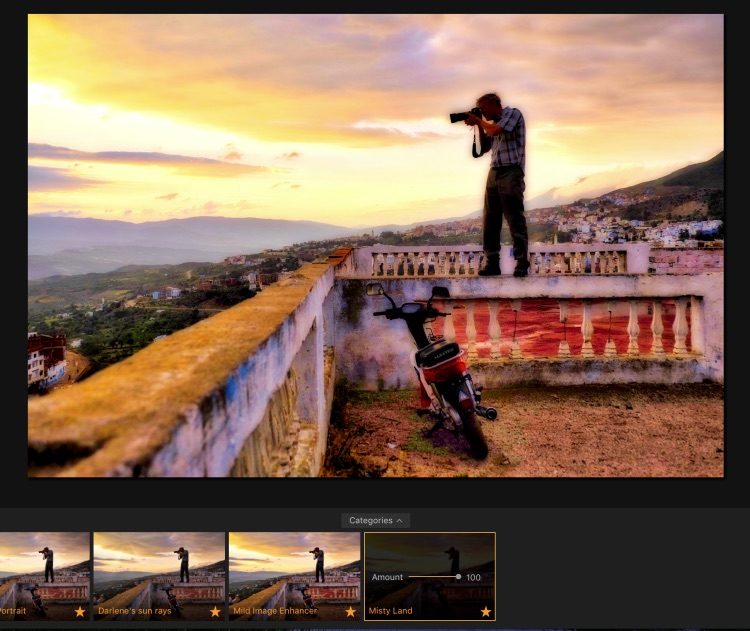The image size is (750, 631).
Task: Select the Portrait preset thumbnail
Action: (44, 576)
